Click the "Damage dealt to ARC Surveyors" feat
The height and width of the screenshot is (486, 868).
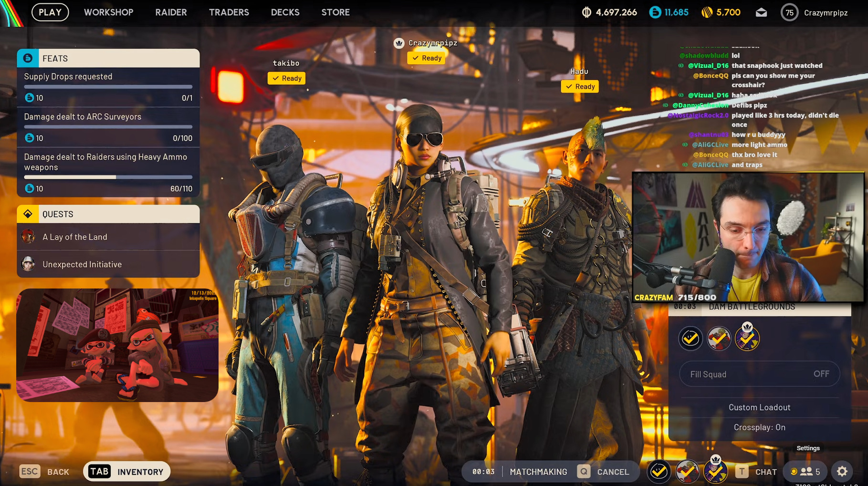83,116
